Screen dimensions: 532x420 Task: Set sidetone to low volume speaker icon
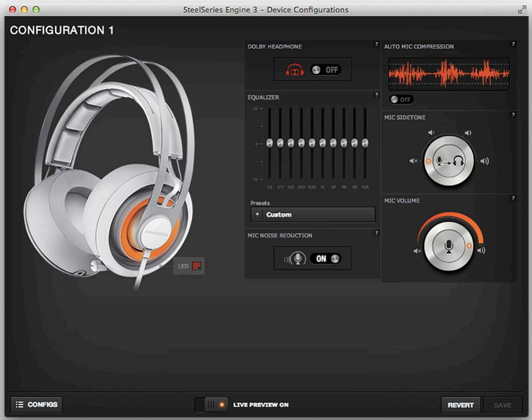431,132
